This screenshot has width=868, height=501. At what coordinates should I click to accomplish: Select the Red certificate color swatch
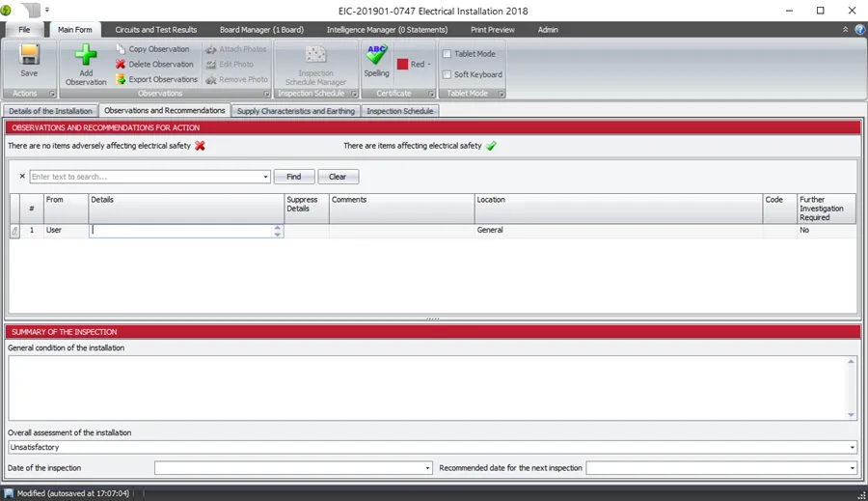click(403, 65)
